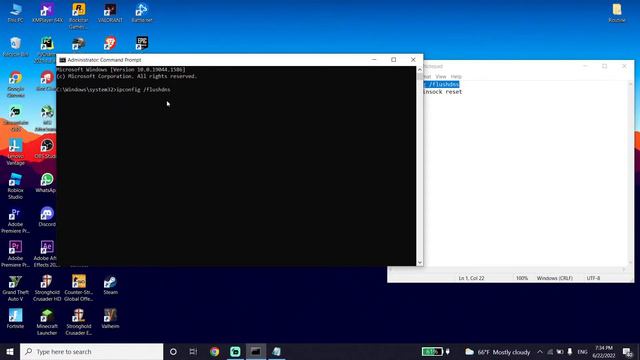Launch Grand Theft Auto V shortcut

(x=16, y=288)
